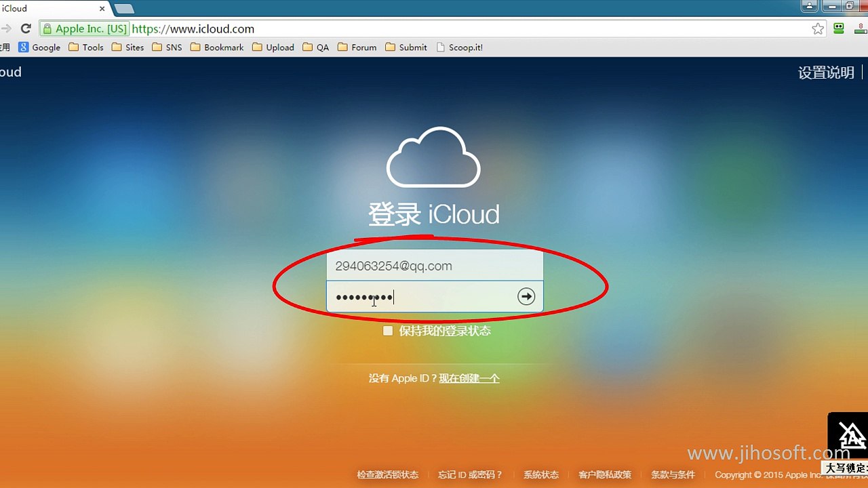Open check Activation Lock status link

coord(388,474)
